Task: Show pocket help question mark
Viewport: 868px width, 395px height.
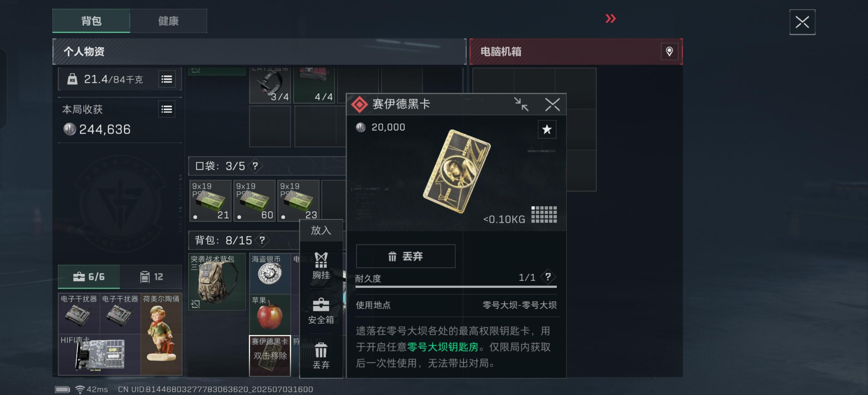Action: [255, 166]
